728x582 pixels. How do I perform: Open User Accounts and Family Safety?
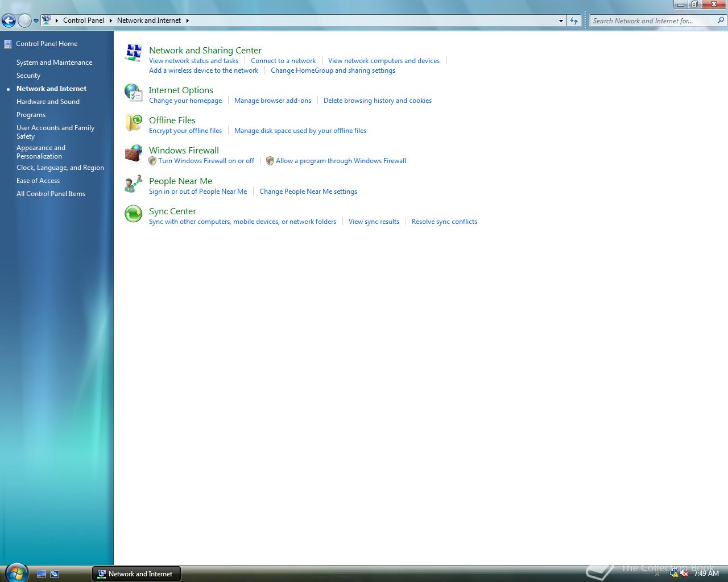click(x=55, y=132)
